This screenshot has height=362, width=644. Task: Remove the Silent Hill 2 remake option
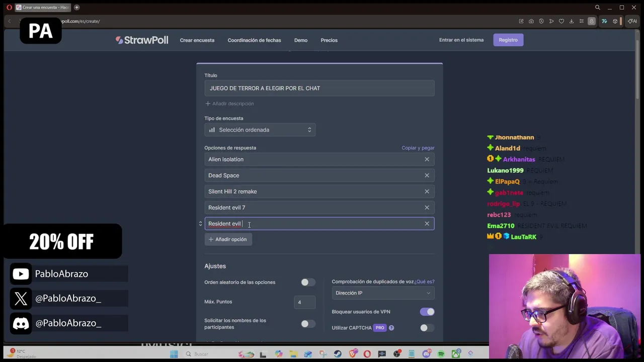click(x=427, y=192)
